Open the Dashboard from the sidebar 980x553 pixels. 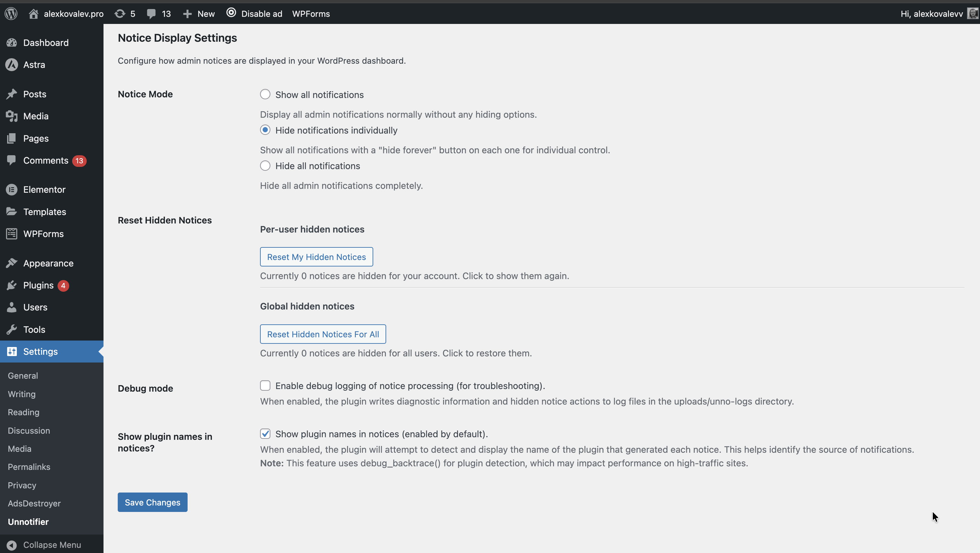46,43
